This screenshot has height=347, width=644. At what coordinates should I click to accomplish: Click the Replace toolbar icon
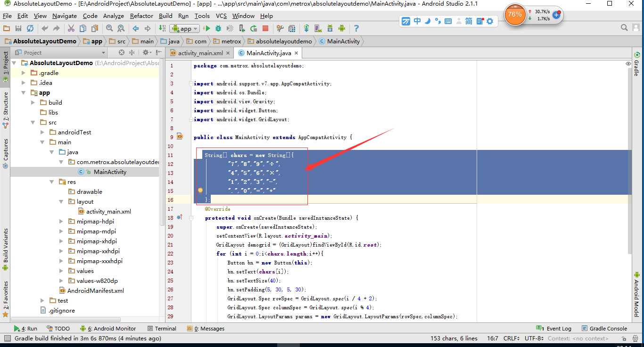point(121,29)
